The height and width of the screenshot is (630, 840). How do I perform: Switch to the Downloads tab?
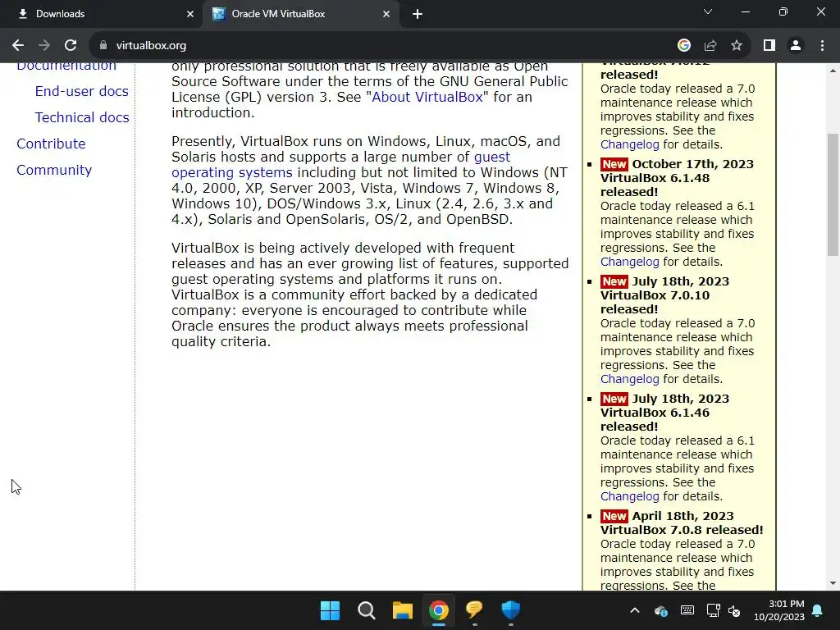click(x=101, y=15)
